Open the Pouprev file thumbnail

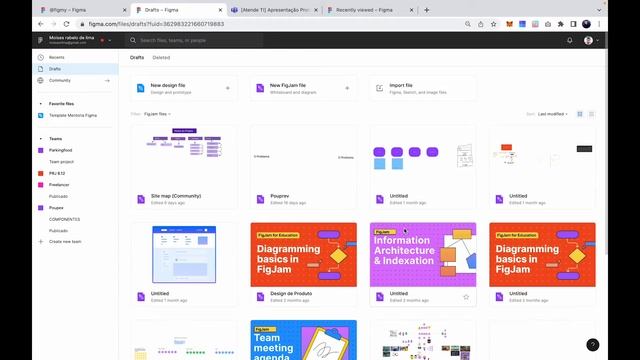click(303, 157)
